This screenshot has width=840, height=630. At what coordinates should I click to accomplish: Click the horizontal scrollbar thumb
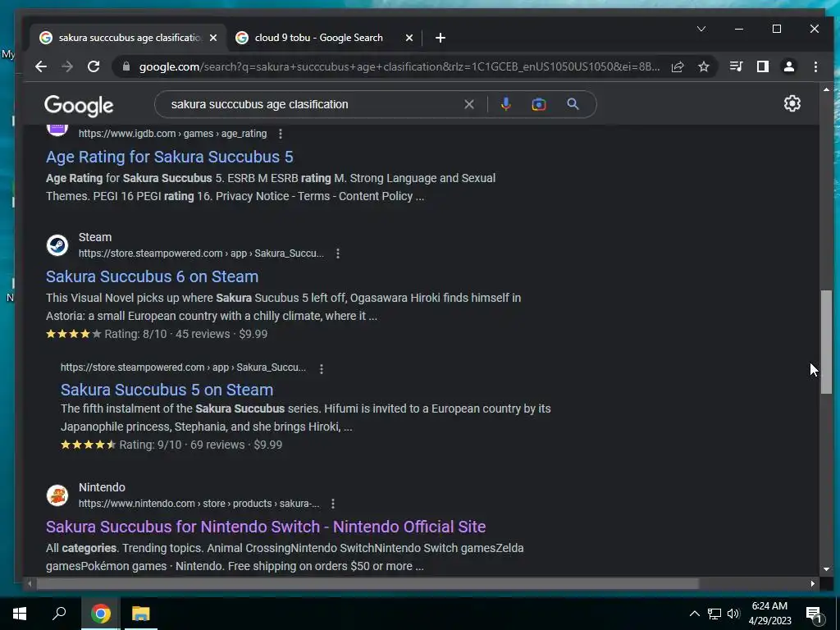367,583
